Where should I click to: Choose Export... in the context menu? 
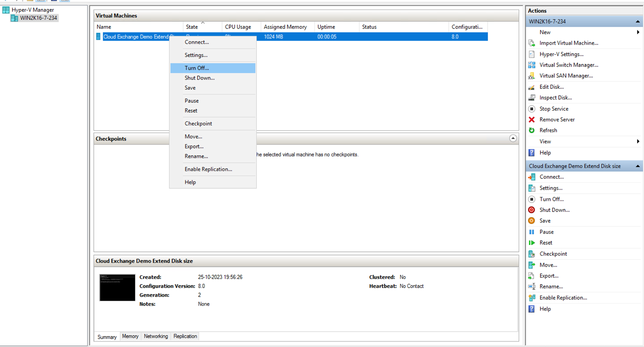[x=213, y=146]
